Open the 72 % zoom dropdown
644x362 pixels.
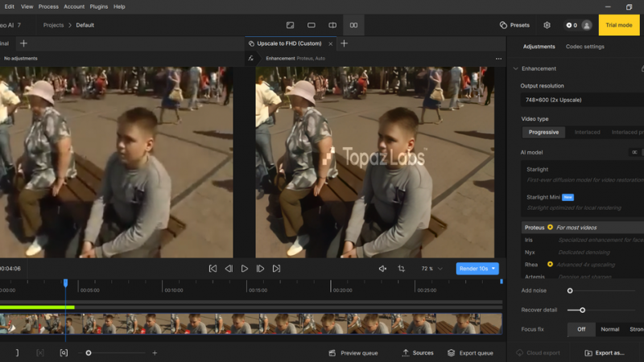(431, 269)
